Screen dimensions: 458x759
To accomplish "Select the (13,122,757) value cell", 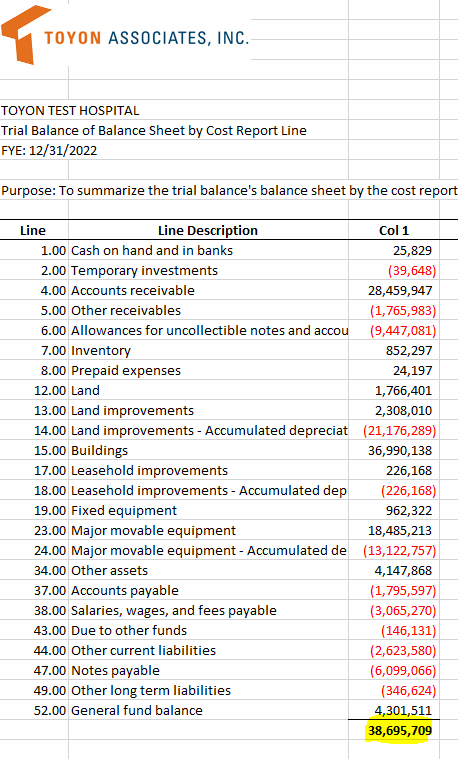I will pyautogui.click(x=394, y=550).
